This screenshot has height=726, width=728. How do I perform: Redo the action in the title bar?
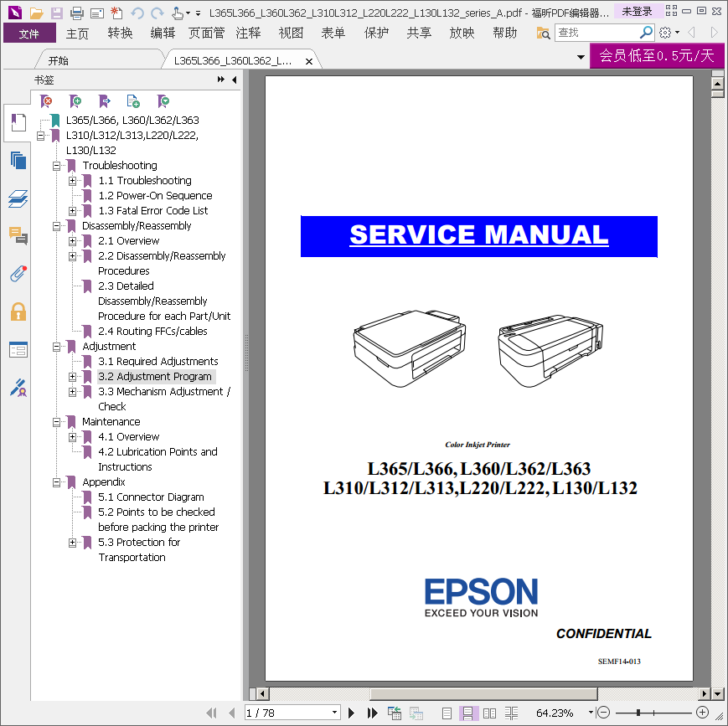pyautogui.click(x=157, y=13)
